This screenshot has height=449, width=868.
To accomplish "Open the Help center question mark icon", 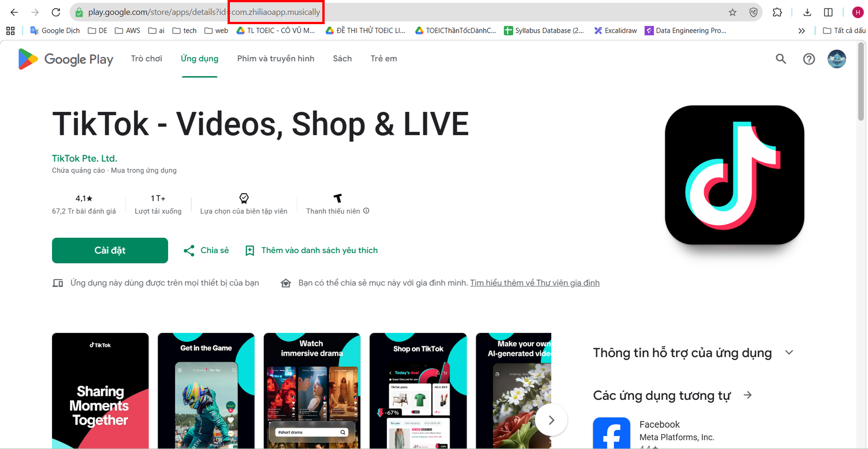I will (x=809, y=59).
